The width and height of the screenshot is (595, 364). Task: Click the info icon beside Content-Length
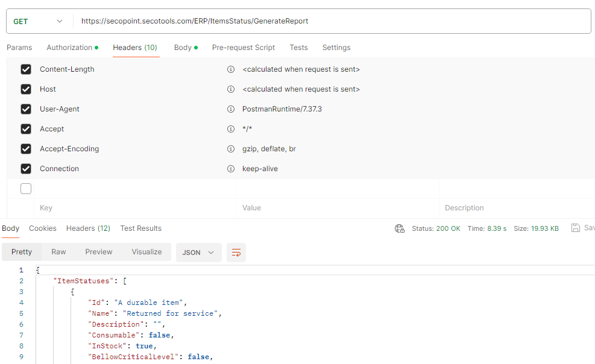pyautogui.click(x=231, y=69)
